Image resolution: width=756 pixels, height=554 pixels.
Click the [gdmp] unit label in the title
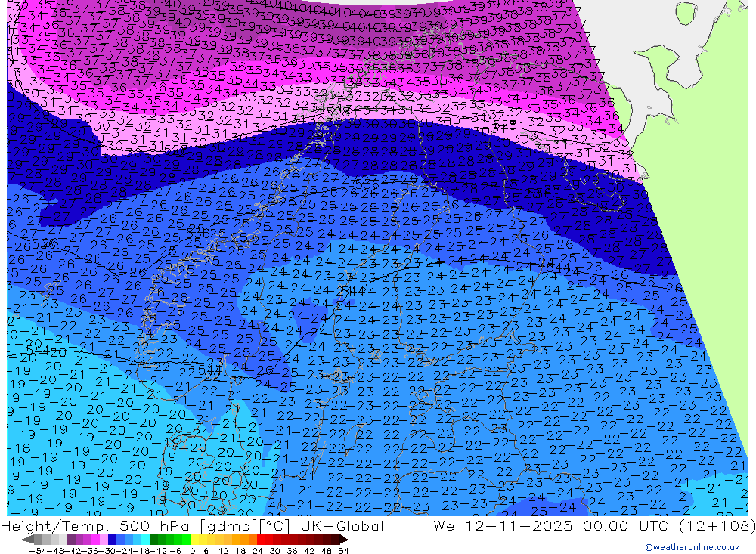pyautogui.click(x=229, y=526)
